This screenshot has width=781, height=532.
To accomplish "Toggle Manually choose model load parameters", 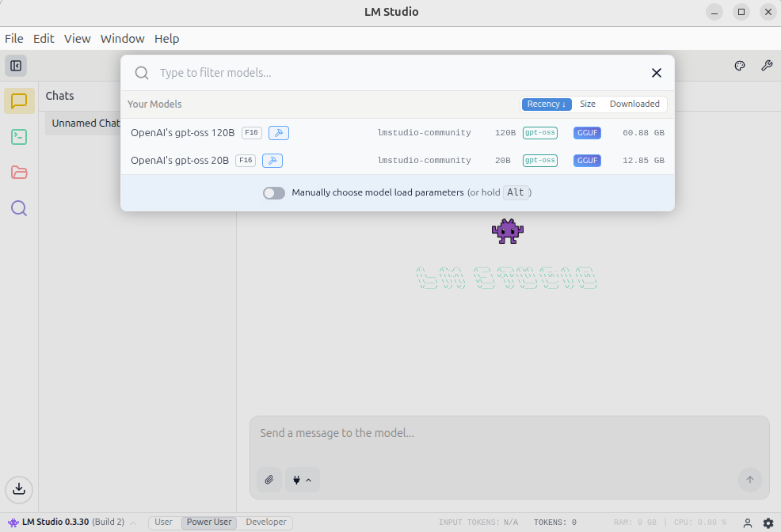I will (274, 192).
